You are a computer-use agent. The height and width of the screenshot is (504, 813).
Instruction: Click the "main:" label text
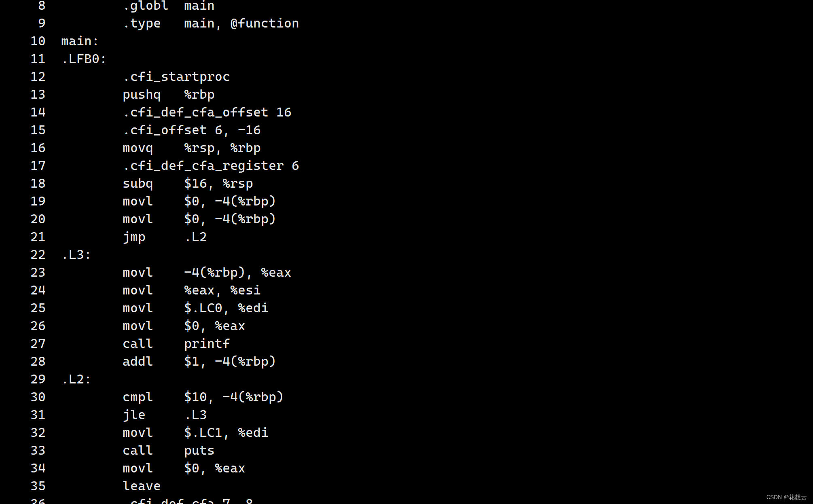(x=80, y=41)
